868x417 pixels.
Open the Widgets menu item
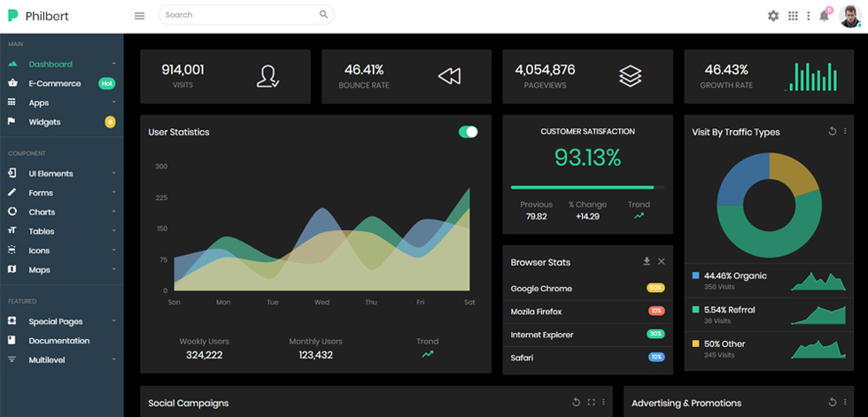61,121
